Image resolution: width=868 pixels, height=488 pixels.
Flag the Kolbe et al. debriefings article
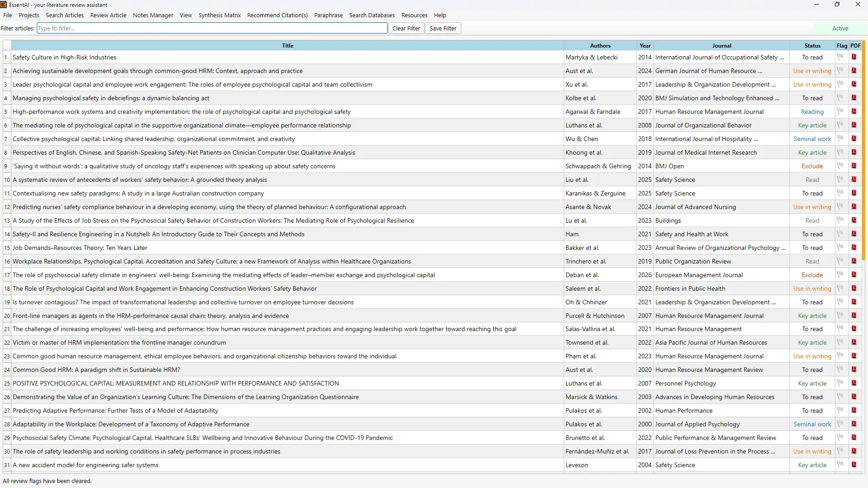(x=840, y=98)
